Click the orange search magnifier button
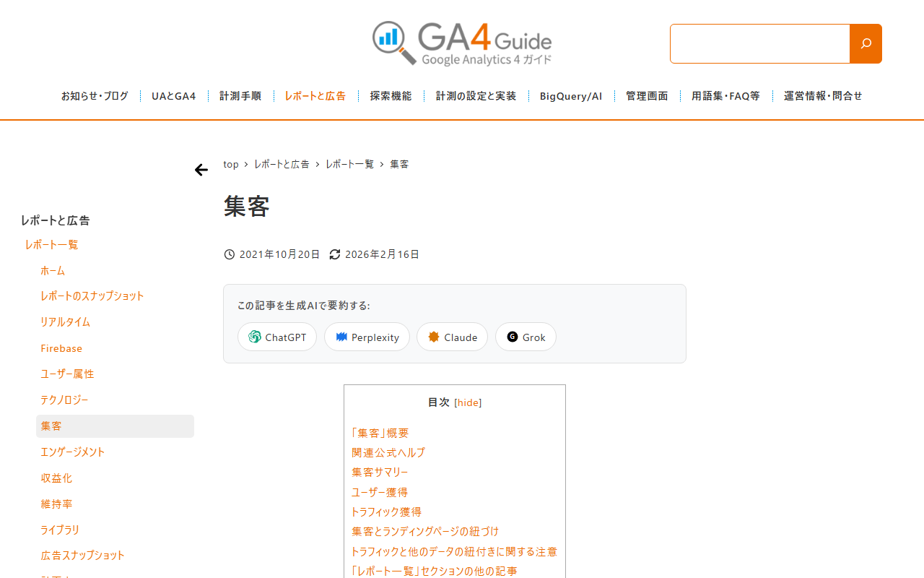Screen dimensions: 924x578 click(866, 43)
